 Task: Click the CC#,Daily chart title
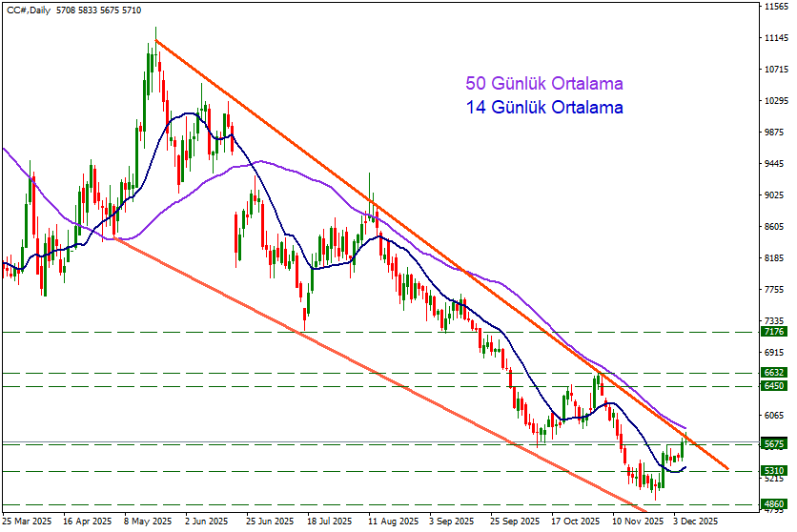pos(26,10)
